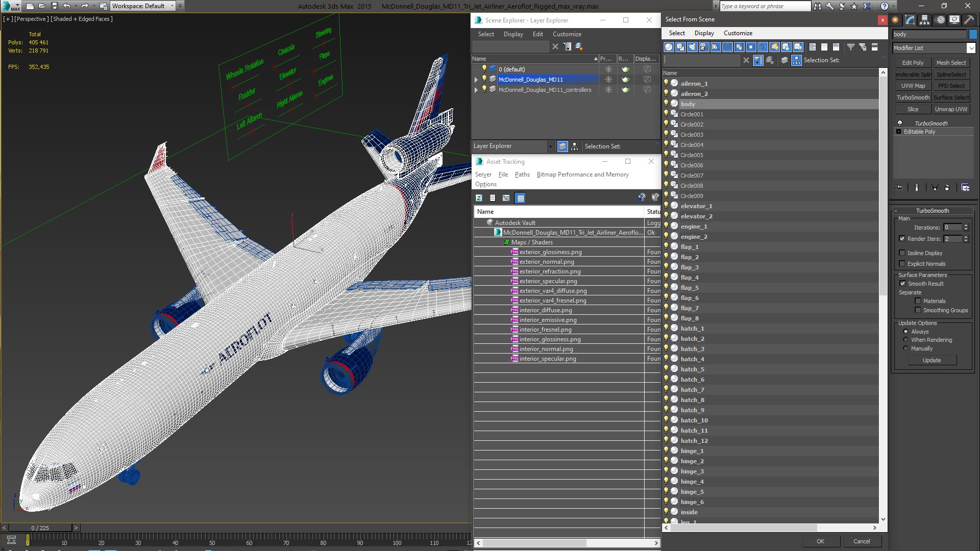Viewport: 980px width, 551px height.
Task: Expand Editable Poly in modifier stack
Action: pos(898,132)
